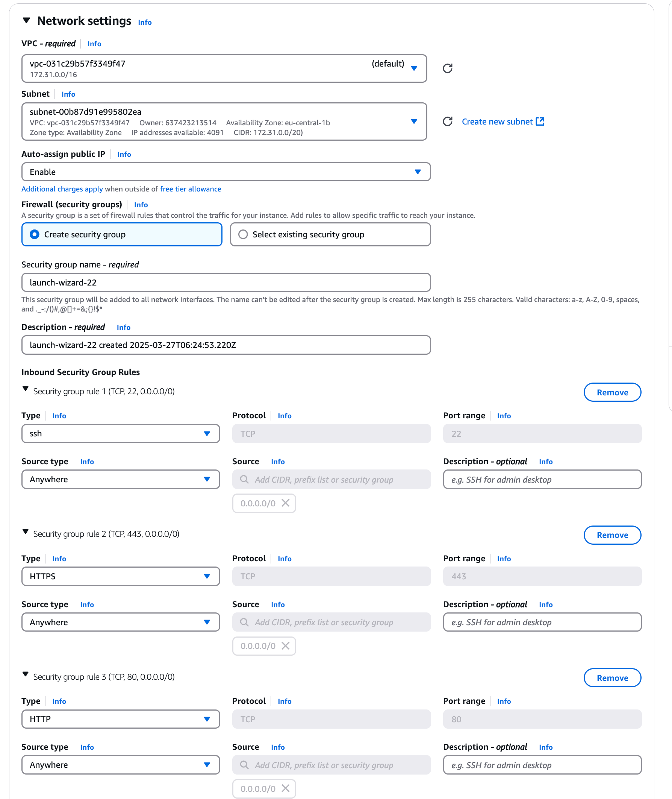This screenshot has width=672, height=799.
Task: Refresh the subnet list
Action: tap(448, 122)
